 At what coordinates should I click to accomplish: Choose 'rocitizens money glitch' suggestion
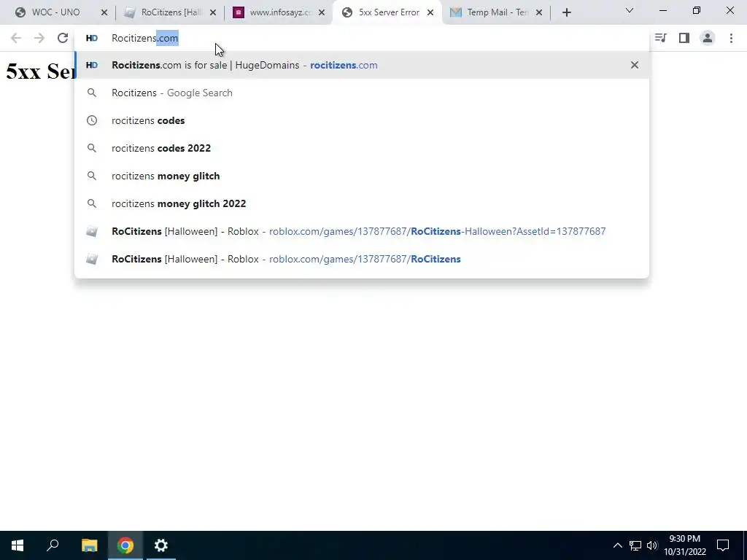[362, 176]
